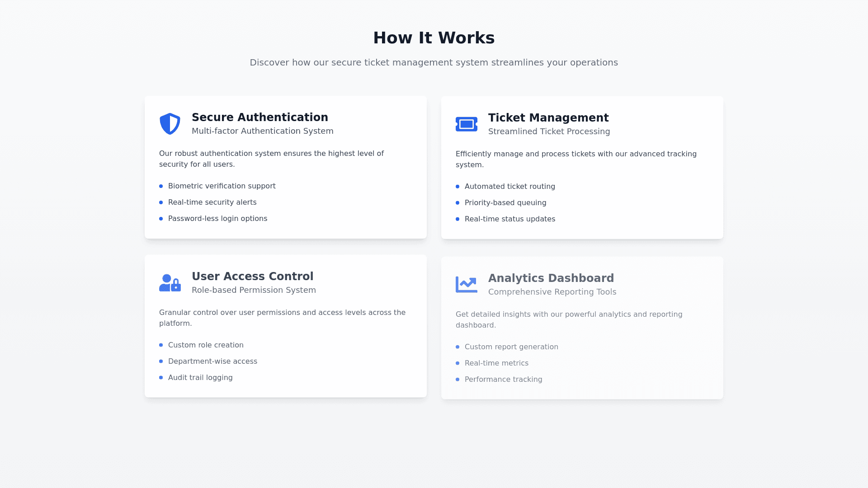Click Biometric verification support list item
Screen dimensions: 868x488
[222, 186]
